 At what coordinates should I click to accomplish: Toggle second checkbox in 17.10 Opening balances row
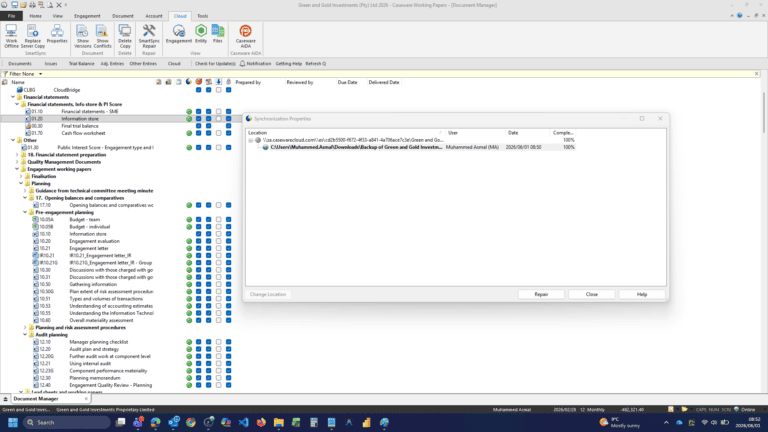208,205
